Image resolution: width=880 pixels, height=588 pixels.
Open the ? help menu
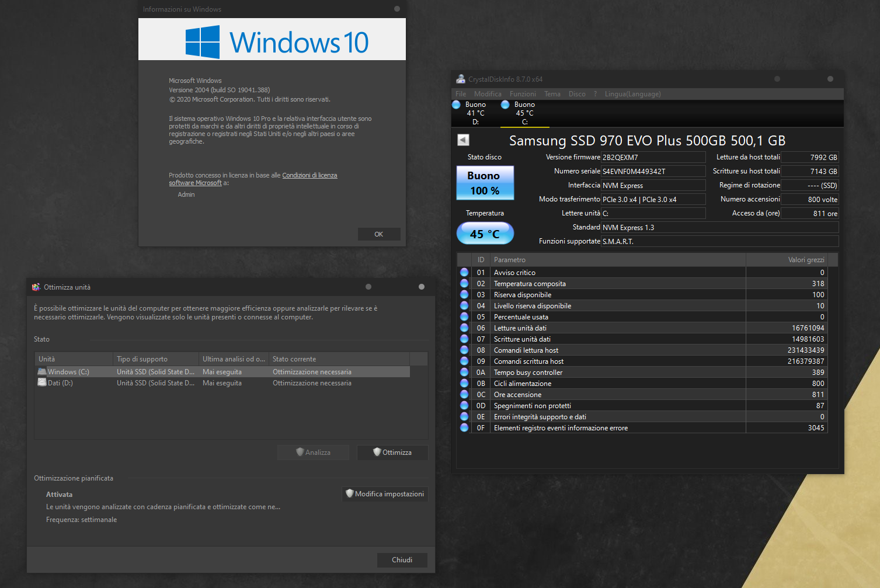point(595,94)
